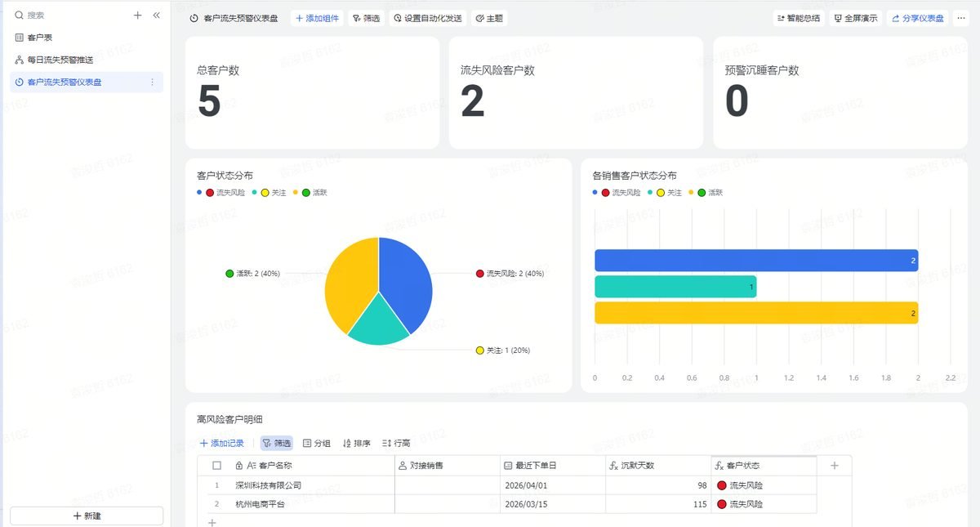Click the 分享仪表盘 share button
Screen dimensions: 980x527
pos(917,18)
